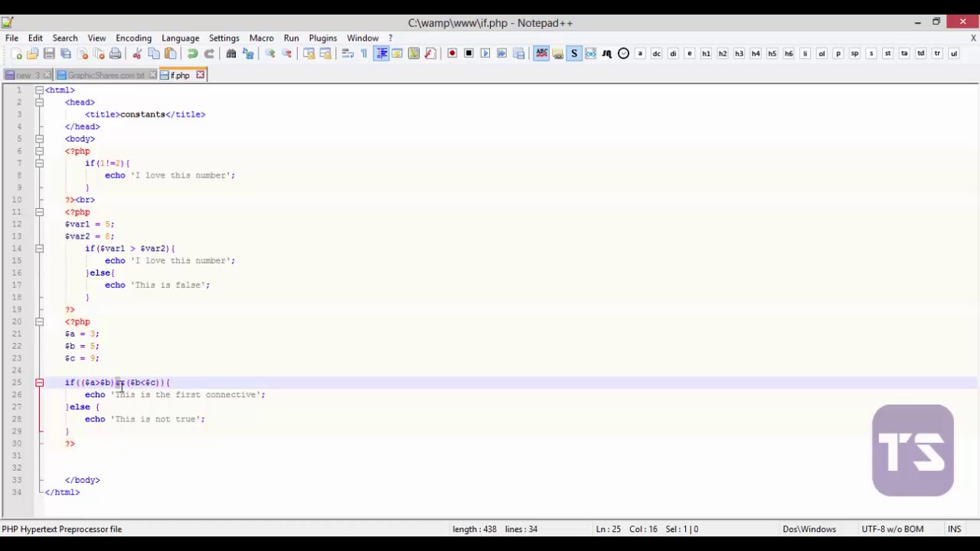Click line number 12 in the margin
980x551 pixels.
[x=17, y=224]
